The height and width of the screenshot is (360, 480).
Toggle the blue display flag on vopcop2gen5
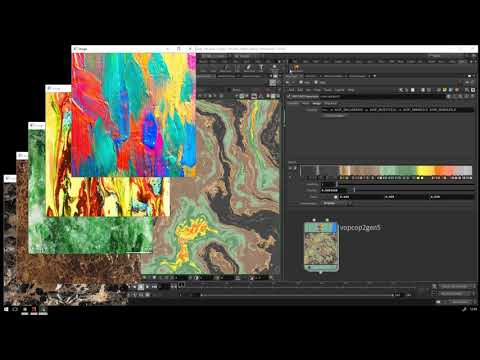click(335, 228)
